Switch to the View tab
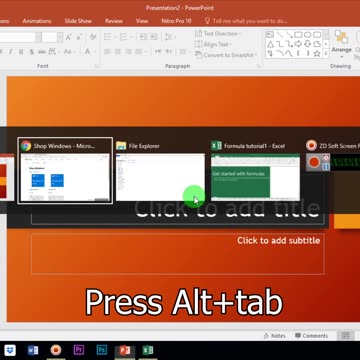This screenshot has width=360, height=360. 142,21
